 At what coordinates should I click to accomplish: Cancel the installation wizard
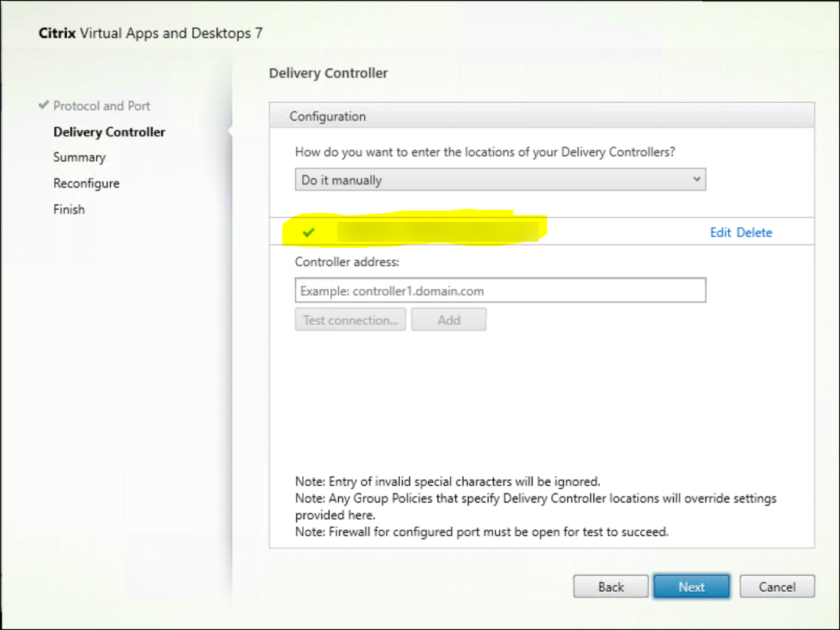(777, 587)
